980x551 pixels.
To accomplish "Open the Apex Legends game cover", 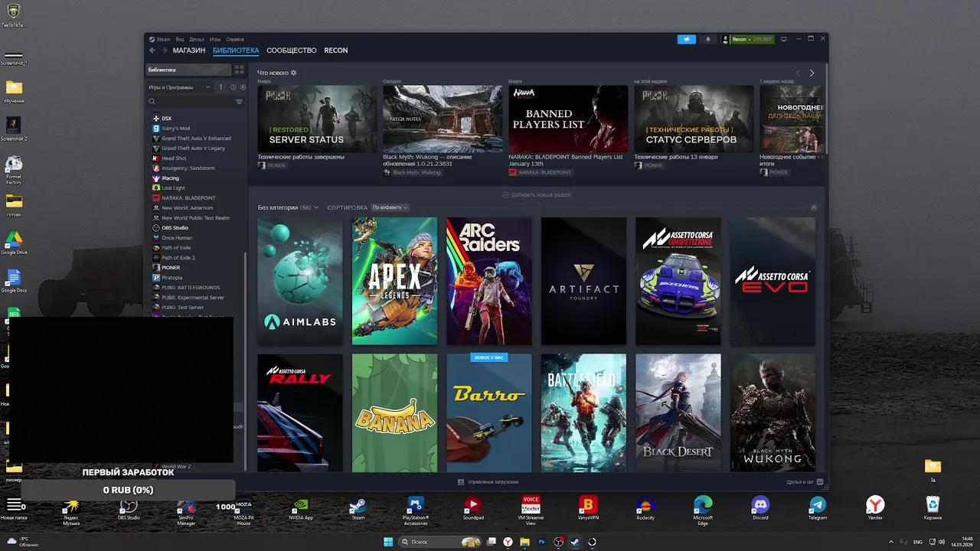I will pos(394,281).
